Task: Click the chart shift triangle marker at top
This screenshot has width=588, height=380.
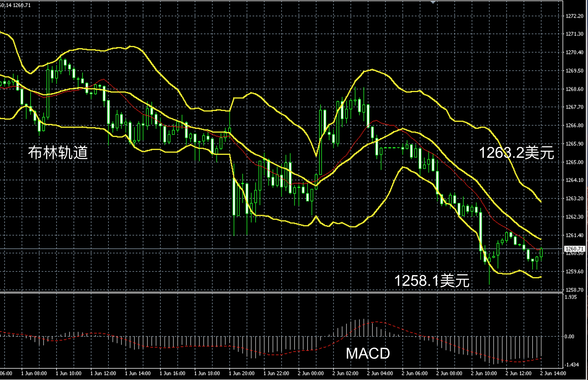Action: 433,2
